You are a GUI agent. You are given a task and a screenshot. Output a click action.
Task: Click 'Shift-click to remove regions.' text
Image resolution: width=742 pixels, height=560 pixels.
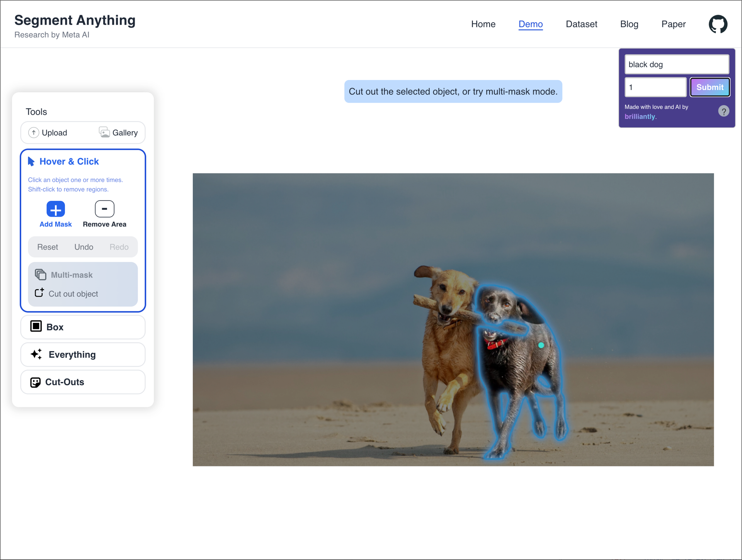click(x=68, y=189)
